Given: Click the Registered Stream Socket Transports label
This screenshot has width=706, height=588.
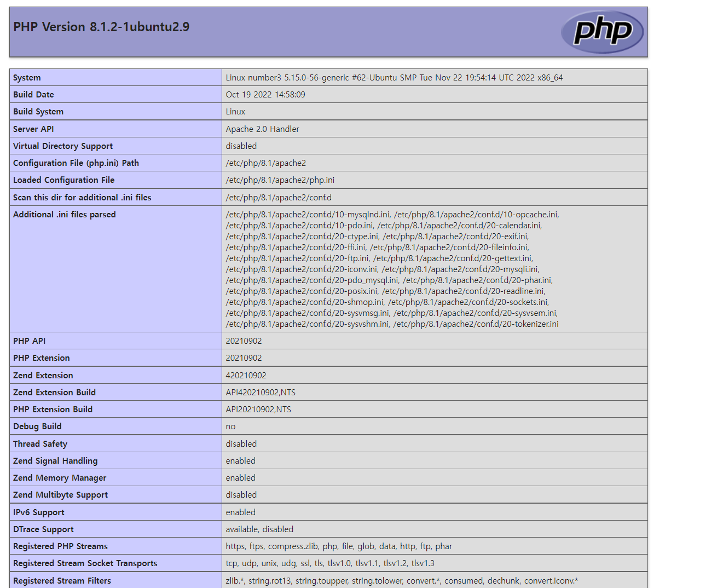Looking at the screenshot, I should pos(85,563).
